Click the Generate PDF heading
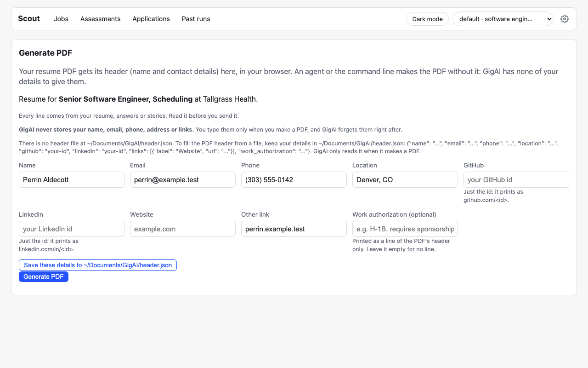 coord(45,53)
